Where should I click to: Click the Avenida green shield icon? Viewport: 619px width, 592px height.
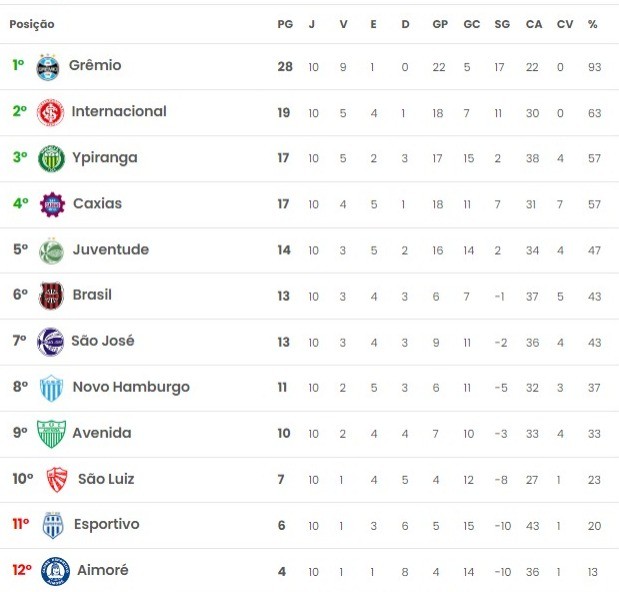click(x=51, y=434)
